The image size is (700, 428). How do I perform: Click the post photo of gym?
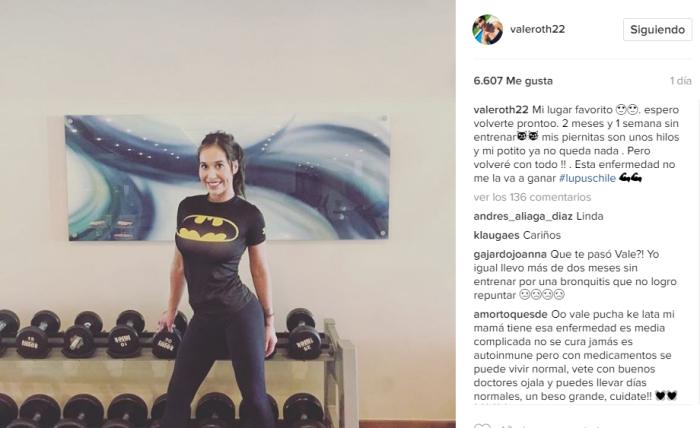point(228,214)
